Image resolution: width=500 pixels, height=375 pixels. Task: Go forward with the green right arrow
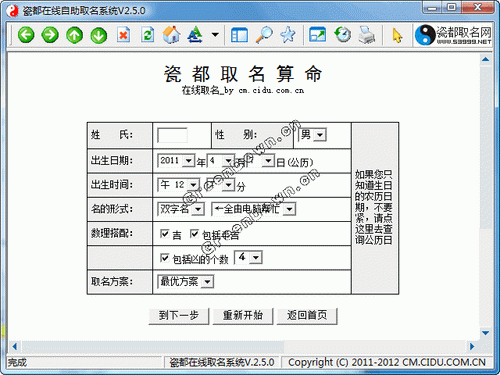(x=50, y=35)
